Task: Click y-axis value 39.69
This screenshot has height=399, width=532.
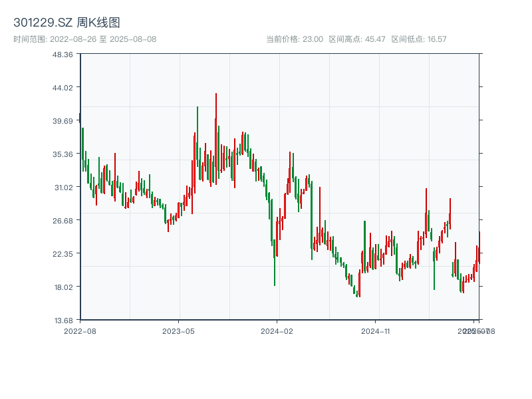Action: 63,121
